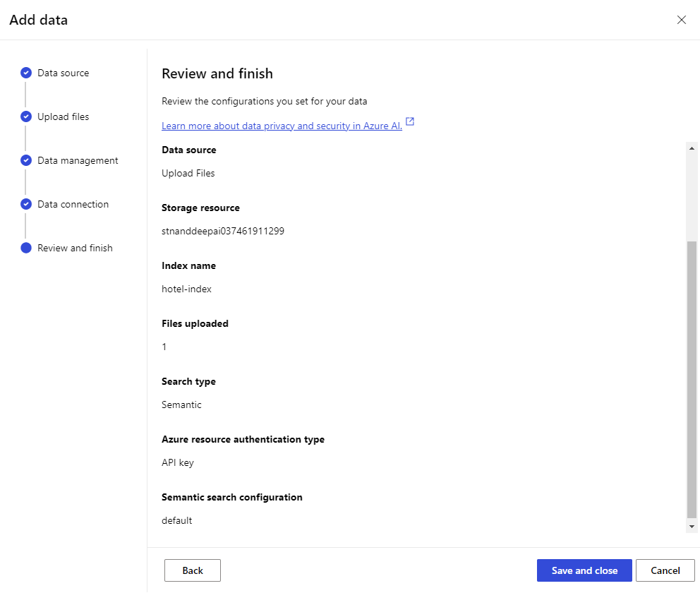Image resolution: width=700 pixels, height=593 pixels.
Task: Close the Add data dialog
Action: coord(681,20)
